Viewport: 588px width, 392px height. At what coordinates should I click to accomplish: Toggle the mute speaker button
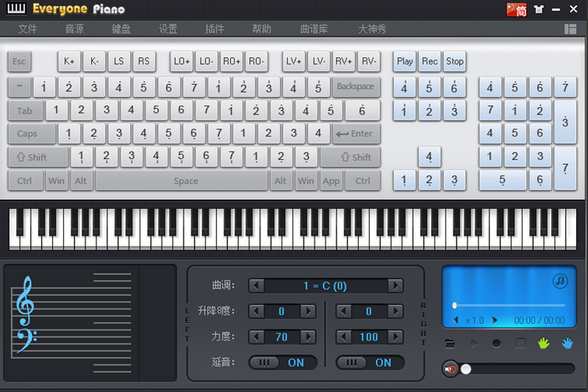coord(450,368)
